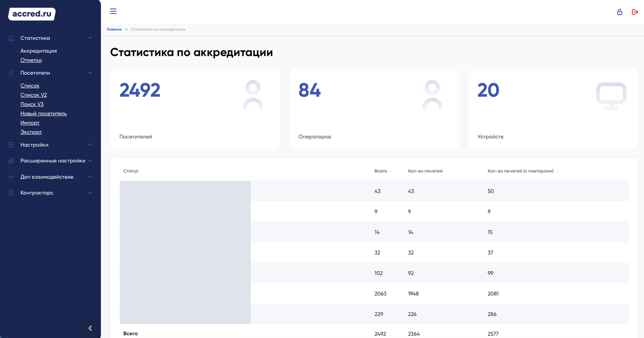Viewport: 644px width, 338px height.
Task: Click the Посетителей card label
Action: (136, 137)
